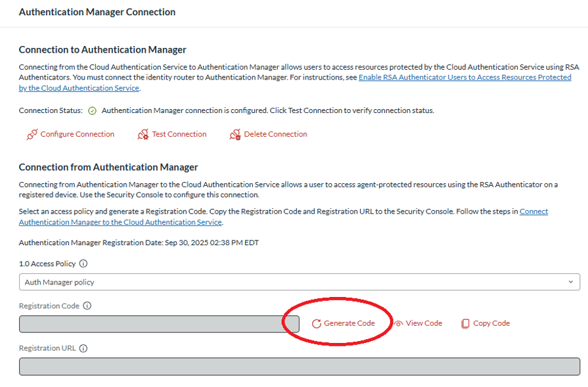
Task: Click the View Code text label
Action: click(x=424, y=323)
